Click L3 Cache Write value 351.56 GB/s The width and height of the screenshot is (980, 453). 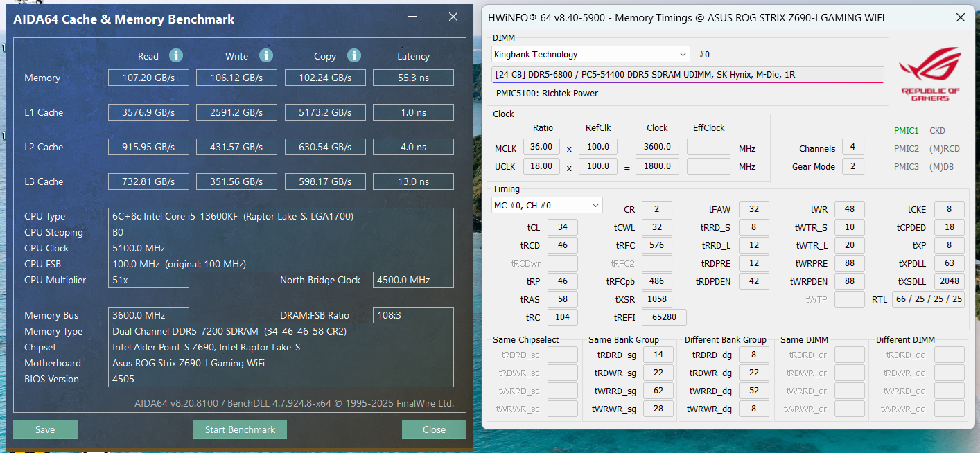(x=236, y=181)
